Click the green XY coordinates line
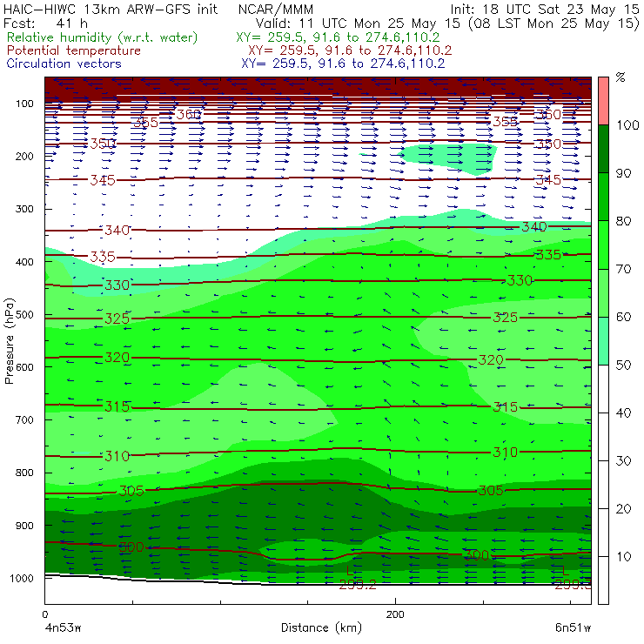Image resolution: width=644 pixels, height=644 pixels. pos(338,37)
